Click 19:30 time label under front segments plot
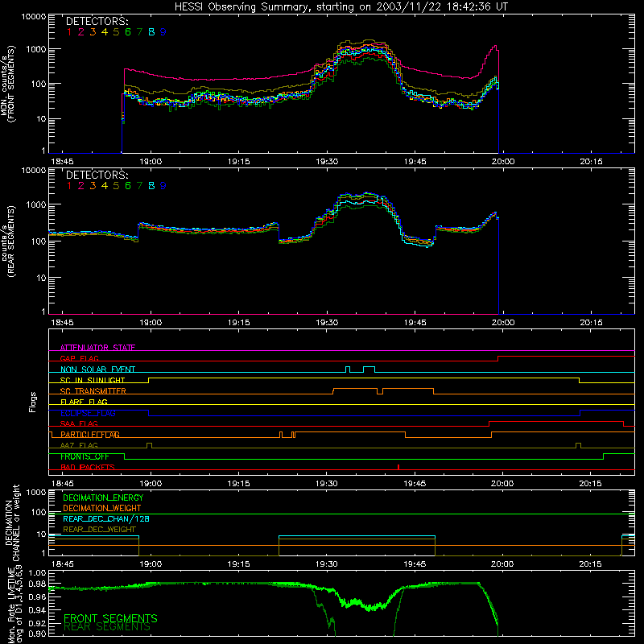644x644 pixels. (x=327, y=162)
